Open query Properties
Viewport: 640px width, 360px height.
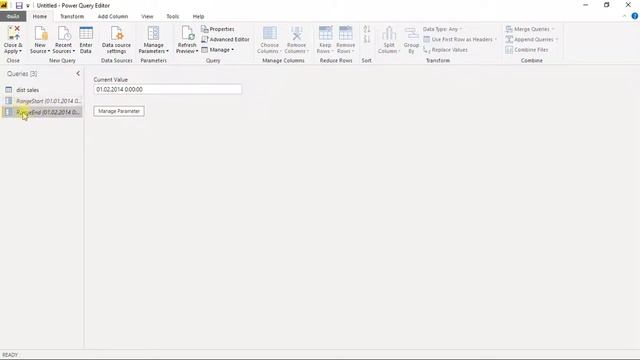point(218,29)
